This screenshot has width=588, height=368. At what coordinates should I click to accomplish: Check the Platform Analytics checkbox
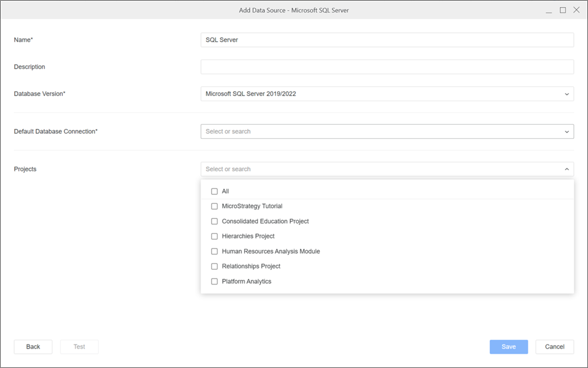click(x=215, y=281)
